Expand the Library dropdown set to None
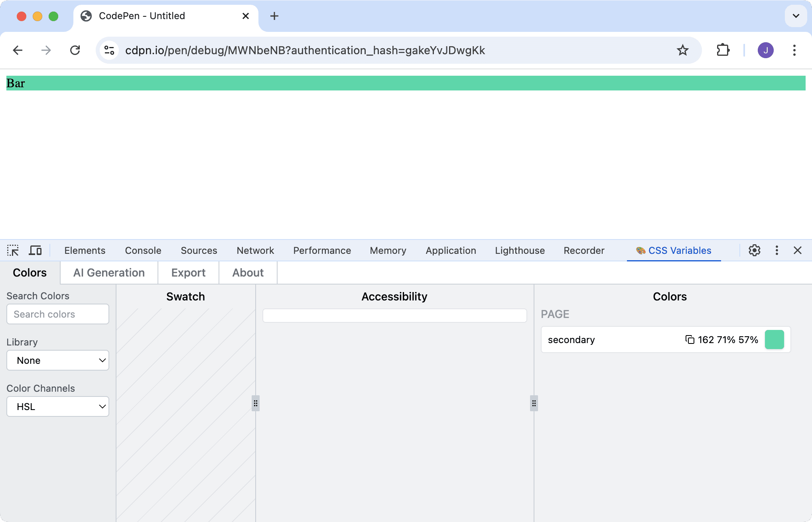Image resolution: width=812 pixels, height=522 pixels. pos(58,360)
